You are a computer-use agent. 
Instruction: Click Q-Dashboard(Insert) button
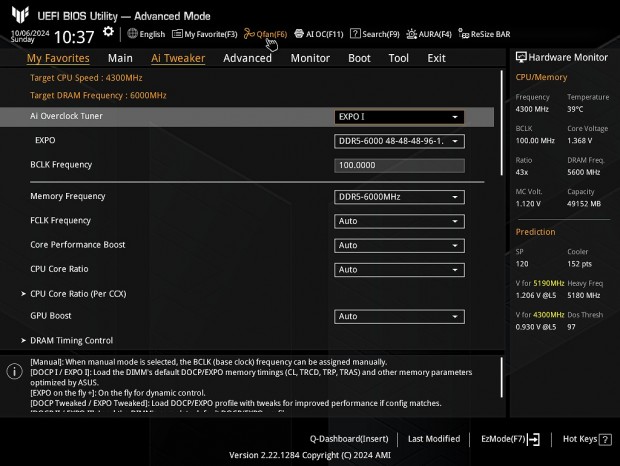pyautogui.click(x=349, y=439)
